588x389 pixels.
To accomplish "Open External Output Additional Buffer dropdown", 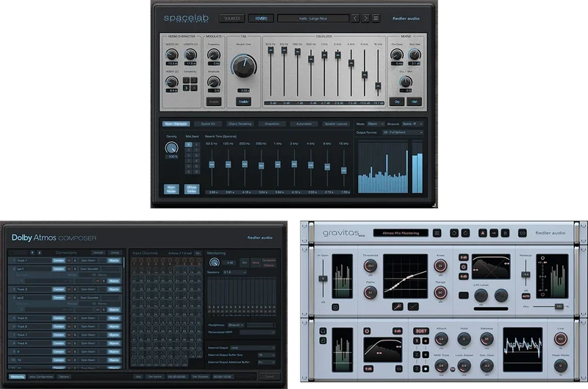I will click(266, 362).
